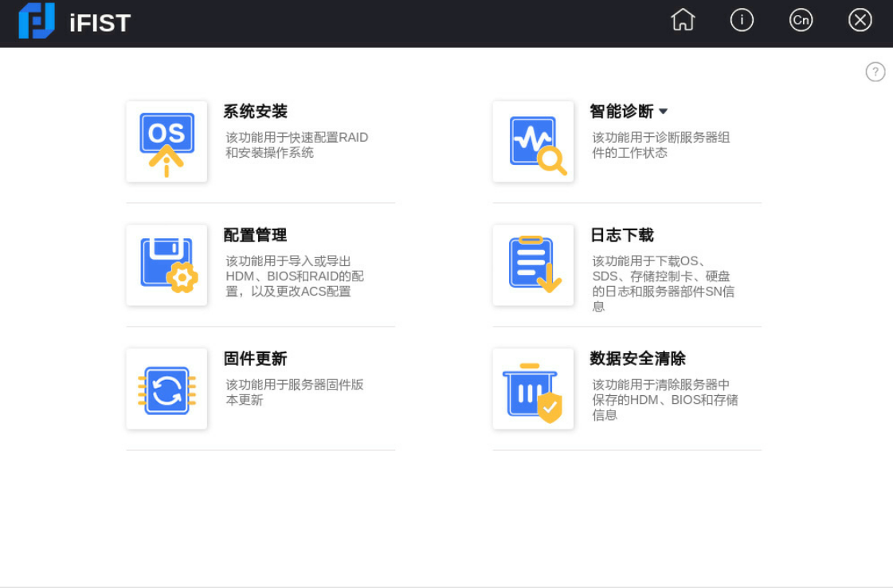Click the iFIST logo icon
The height and width of the screenshot is (588, 893).
(x=37, y=21)
